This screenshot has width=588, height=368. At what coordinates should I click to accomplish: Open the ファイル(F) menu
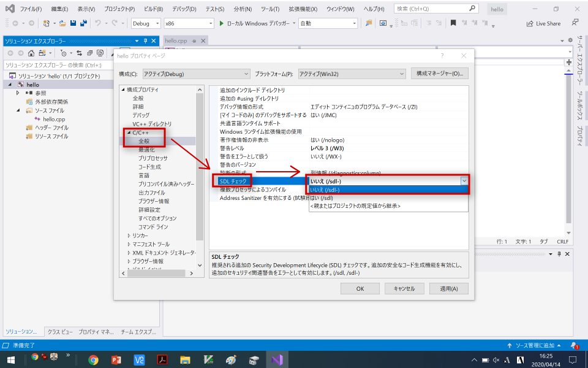click(x=31, y=9)
